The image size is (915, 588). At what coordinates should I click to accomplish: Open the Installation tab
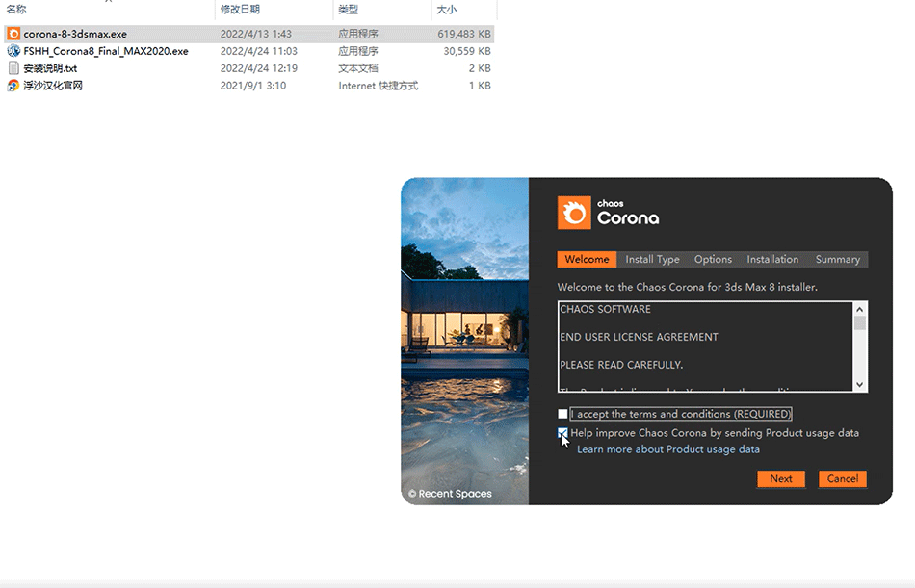[x=772, y=259]
